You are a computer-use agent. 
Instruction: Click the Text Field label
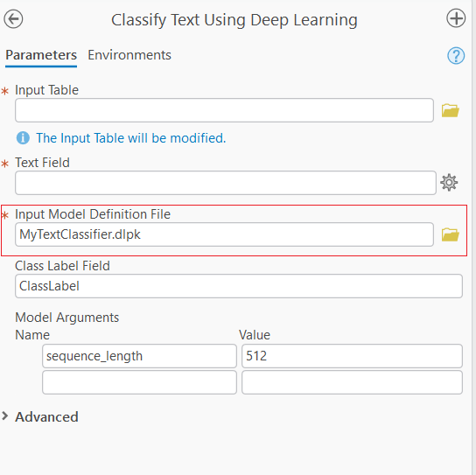pos(42,163)
